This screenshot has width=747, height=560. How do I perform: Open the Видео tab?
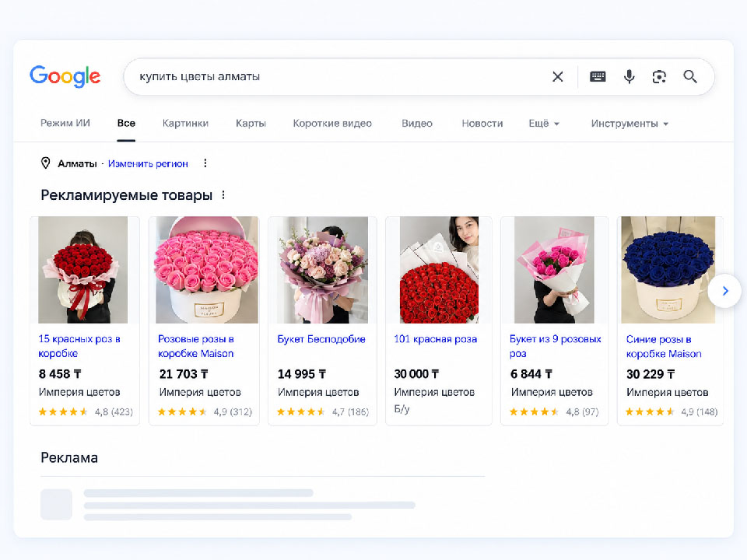417,124
